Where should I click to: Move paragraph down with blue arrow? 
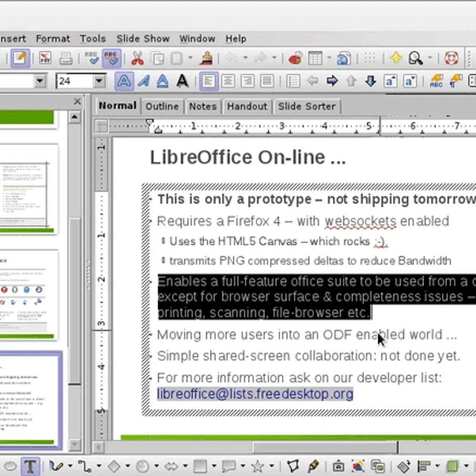tap(371, 81)
